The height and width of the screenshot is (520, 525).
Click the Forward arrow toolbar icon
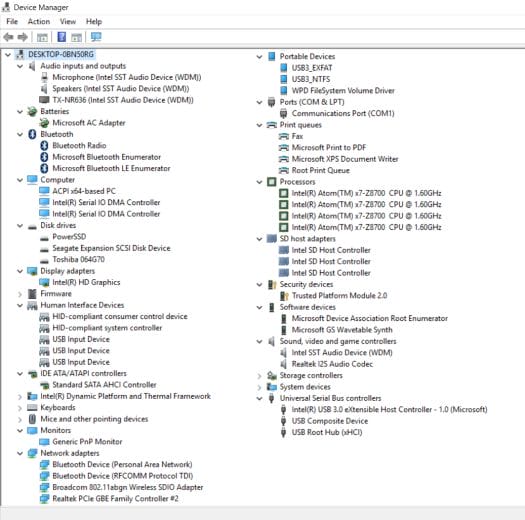coord(22,37)
